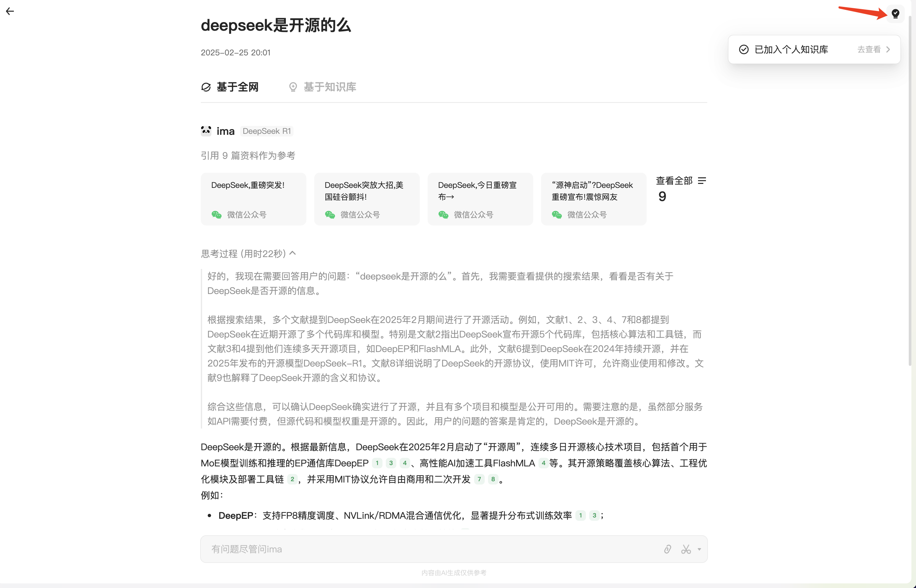Click the 有问题尽管问ima input field
The height and width of the screenshot is (588, 916).
420,549
